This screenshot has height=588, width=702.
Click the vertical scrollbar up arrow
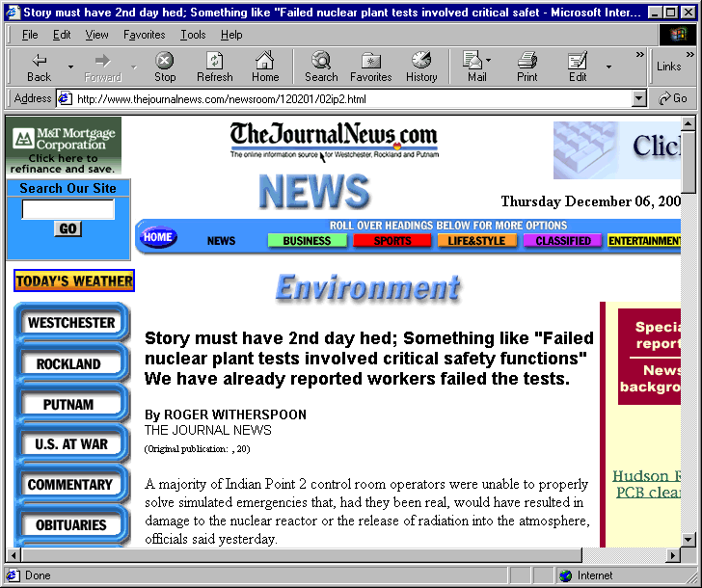point(688,123)
